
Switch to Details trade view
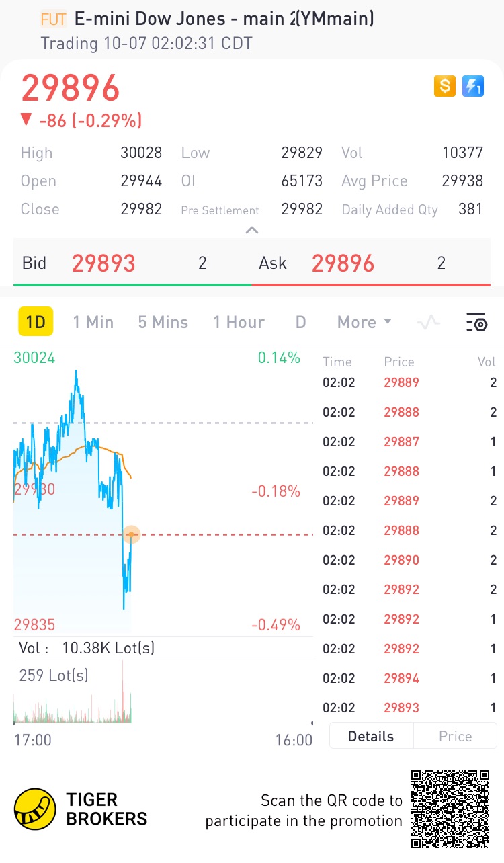pyautogui.click(x=371, y=736)
